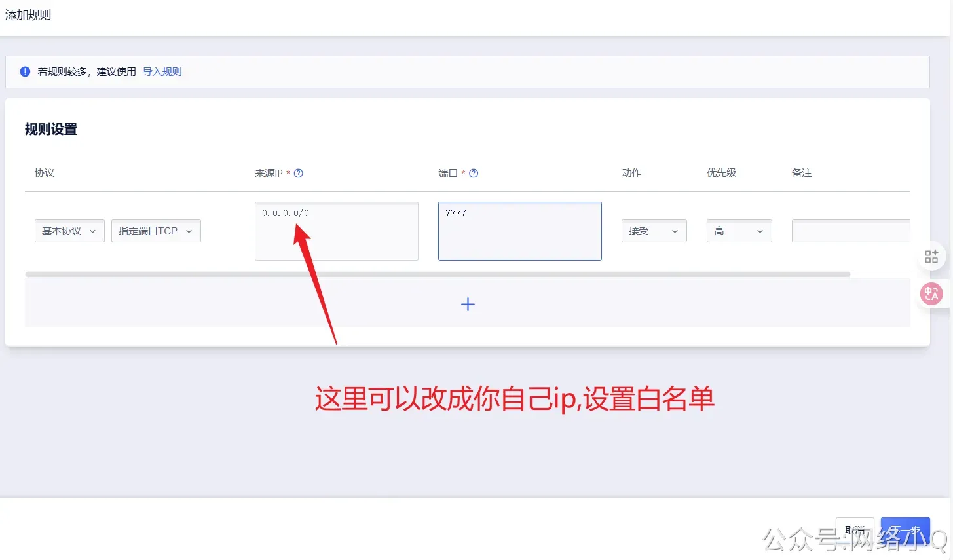Select the port field containing 7777

(x=519, y=231)
